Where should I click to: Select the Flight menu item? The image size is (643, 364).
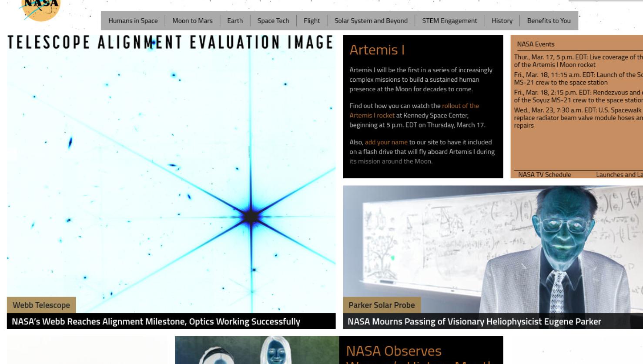point(311,20)
